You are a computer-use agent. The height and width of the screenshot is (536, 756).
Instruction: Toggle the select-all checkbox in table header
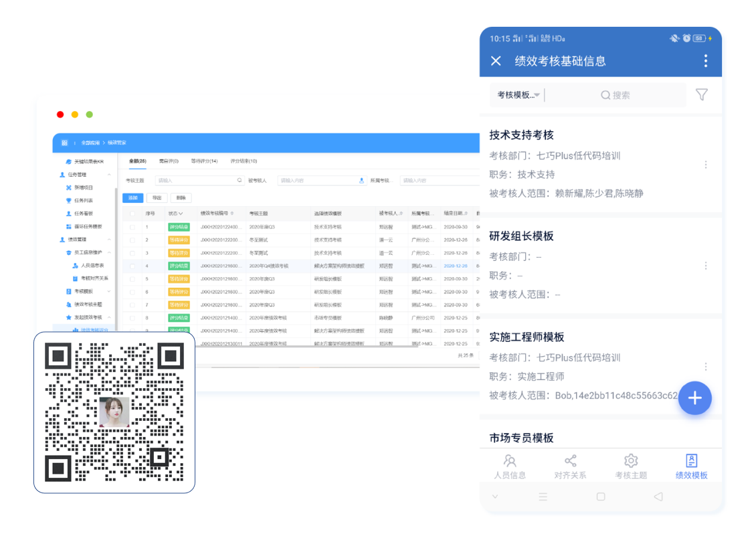132,213
